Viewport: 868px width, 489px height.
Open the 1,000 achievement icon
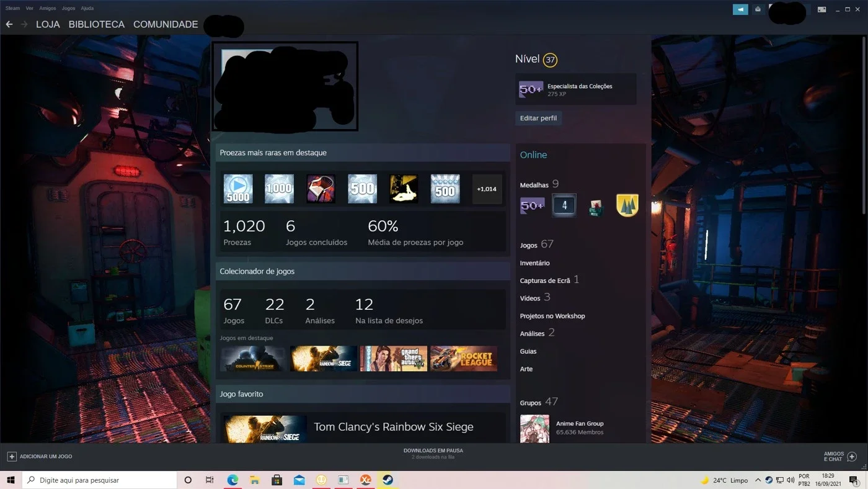pyautogui.click(x=280, y=189)
